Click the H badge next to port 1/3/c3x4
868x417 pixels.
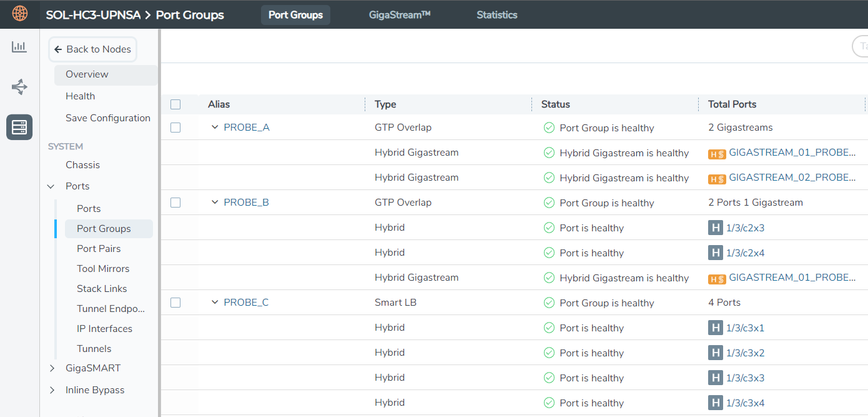point(715,403)
